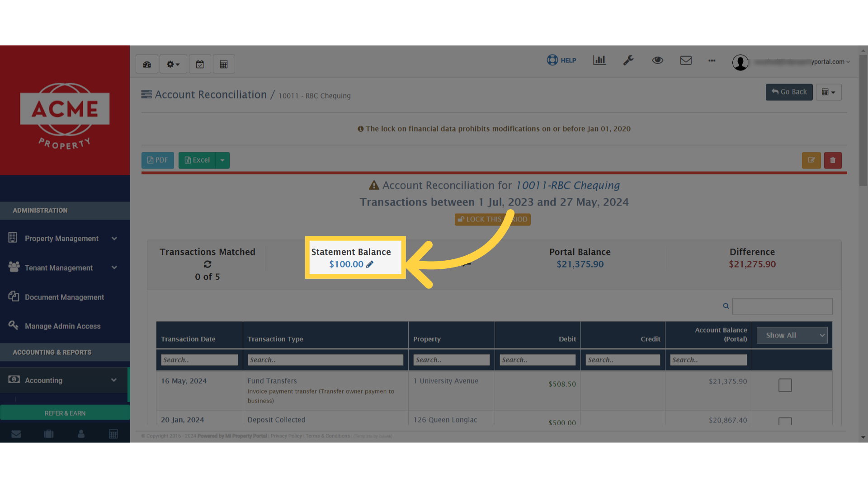This screenshot has width=868, height=488.
Task: Expand the Excel export options arrow
Action: click(x=222, y=160)
